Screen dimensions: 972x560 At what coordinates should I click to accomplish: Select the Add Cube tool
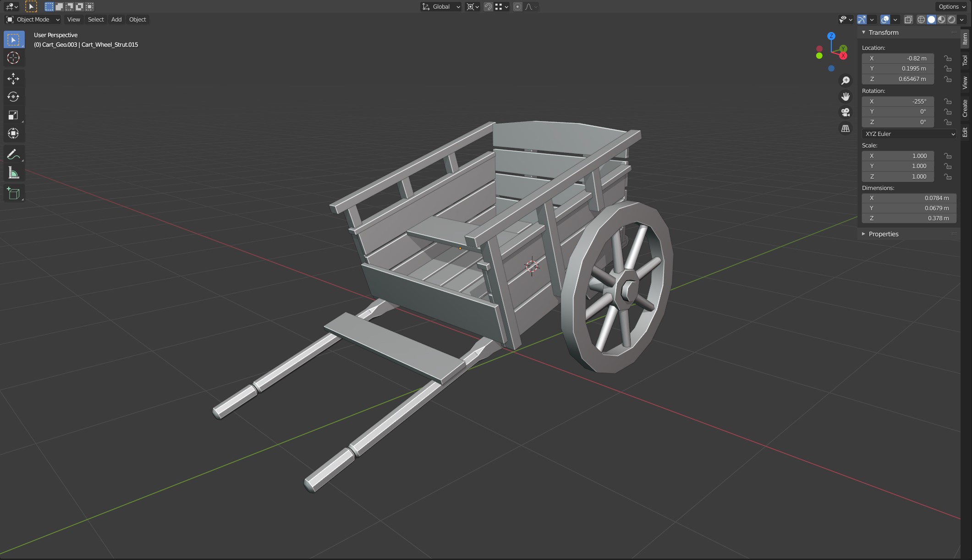(13, 193)
